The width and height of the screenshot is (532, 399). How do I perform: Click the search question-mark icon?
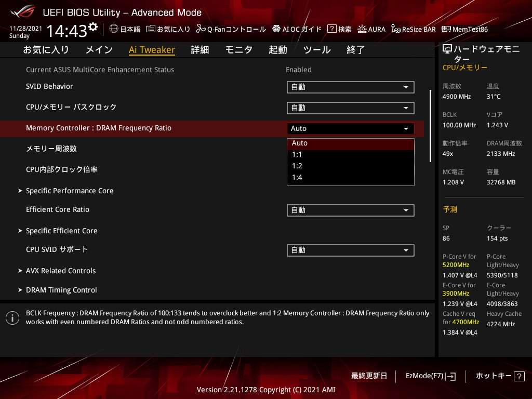tap(331, 29)
